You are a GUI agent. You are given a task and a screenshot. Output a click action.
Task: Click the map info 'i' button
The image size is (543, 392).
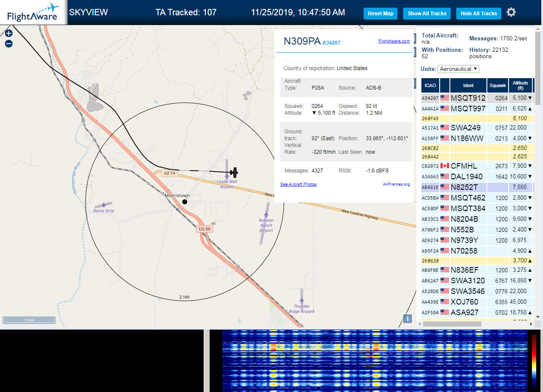click(x=407, y=319)
